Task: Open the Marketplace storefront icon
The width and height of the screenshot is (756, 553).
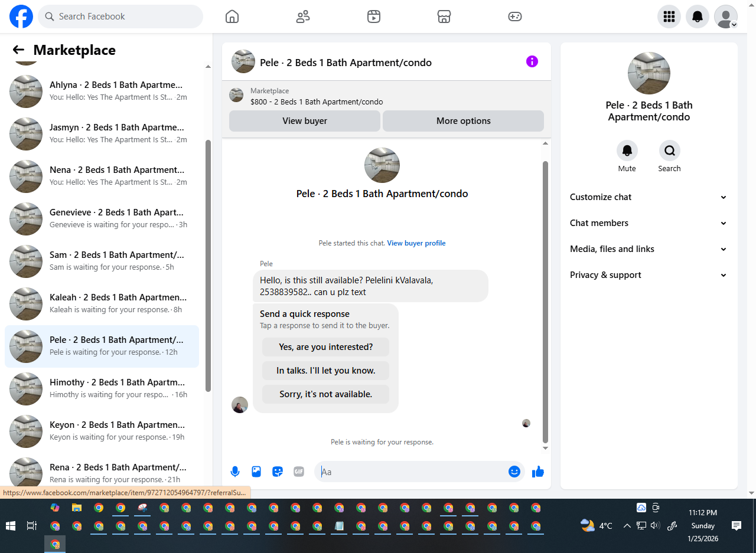Action: 444,17
